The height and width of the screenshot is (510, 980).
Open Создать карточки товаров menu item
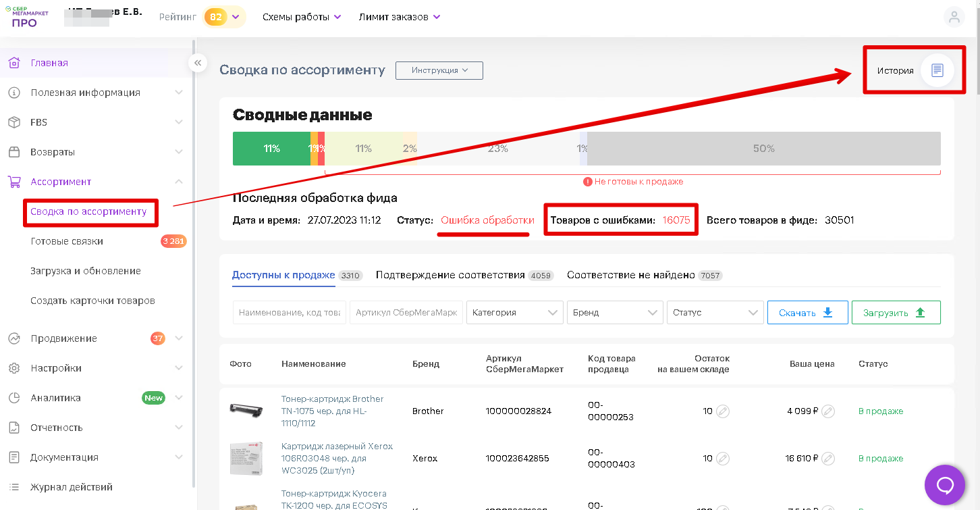(x=92, y=301)
